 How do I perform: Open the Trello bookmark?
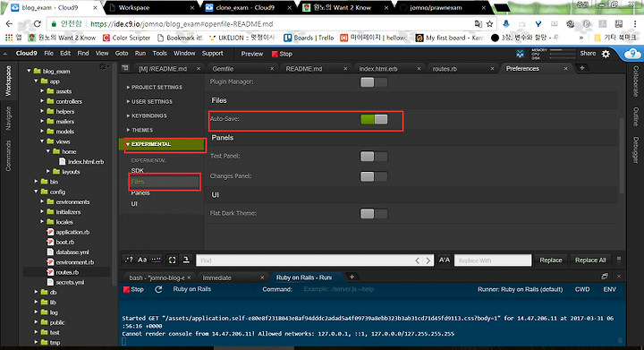tap(309, 38)
